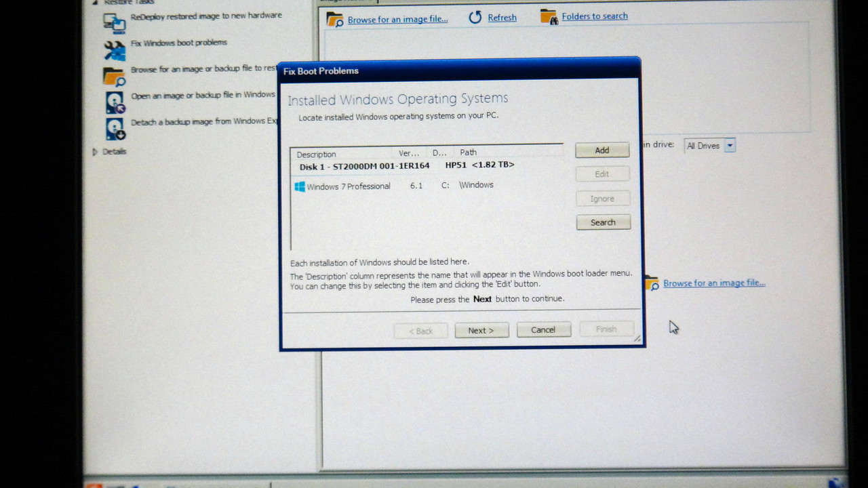This screenshot has width=868, height=488.
Task: Click the Search button in dialog
Action: point(603,222)
